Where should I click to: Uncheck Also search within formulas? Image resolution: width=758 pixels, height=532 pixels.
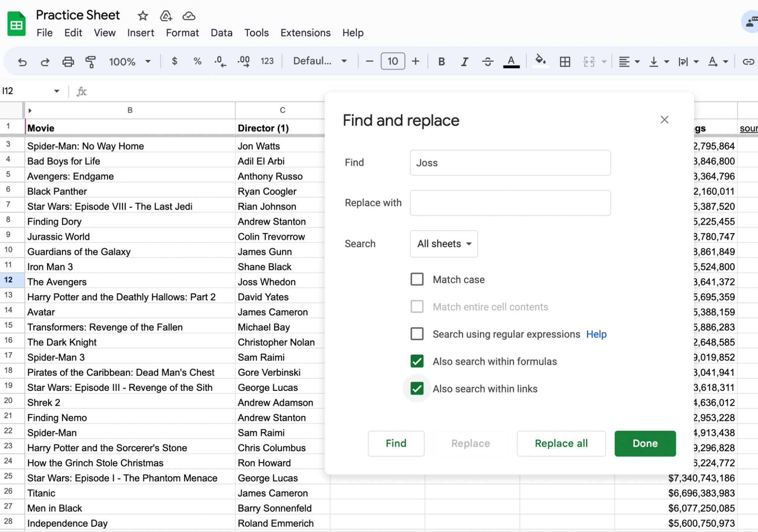click(x=417, y=361)
